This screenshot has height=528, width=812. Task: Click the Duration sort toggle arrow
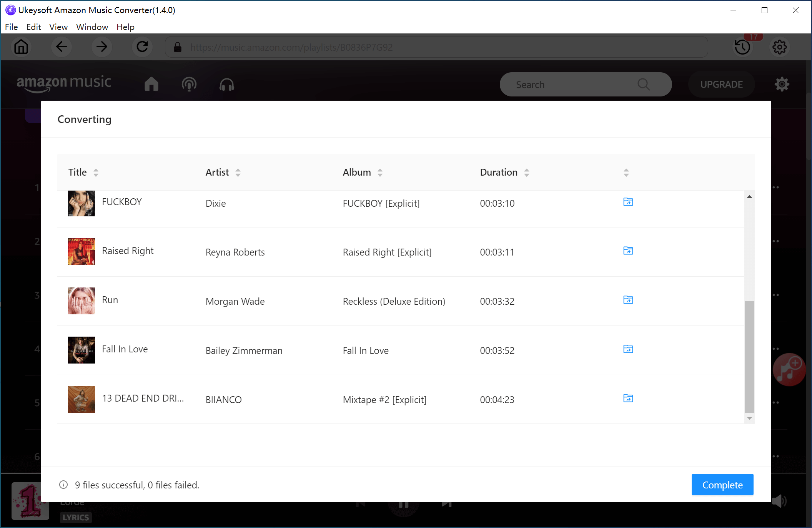click(527, 172)
